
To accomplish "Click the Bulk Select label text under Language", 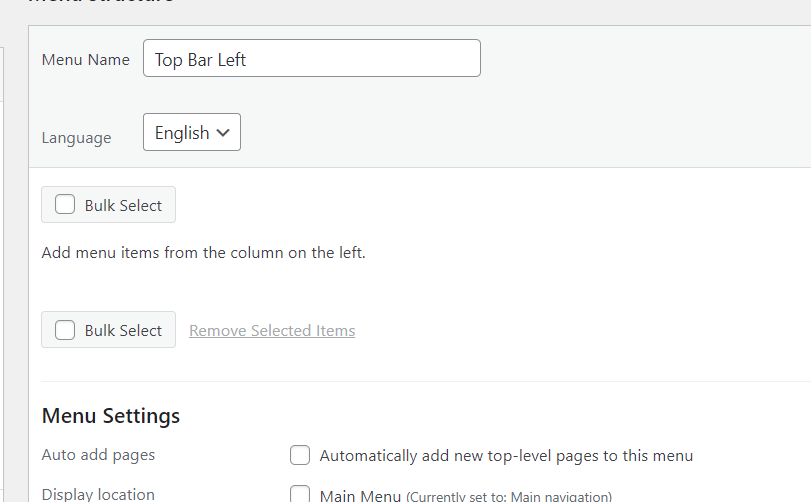I will [x=123, y=206].
